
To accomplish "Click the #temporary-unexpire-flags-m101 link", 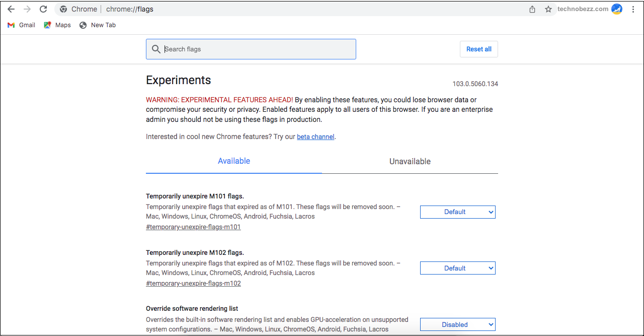I will tap(194, 227).
